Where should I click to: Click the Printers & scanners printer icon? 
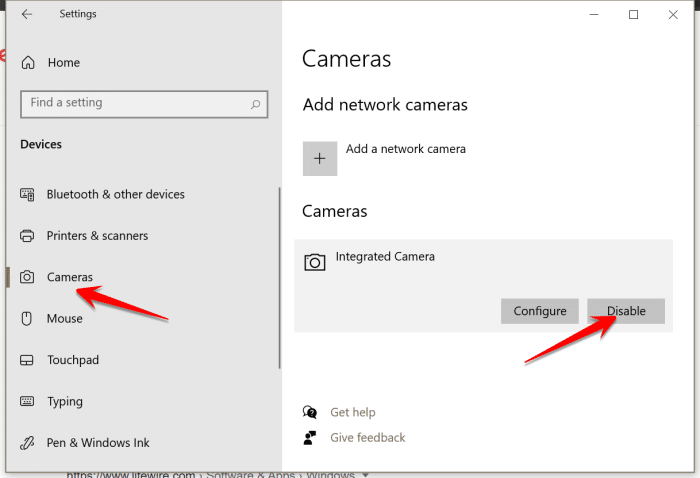coord(27,236)
